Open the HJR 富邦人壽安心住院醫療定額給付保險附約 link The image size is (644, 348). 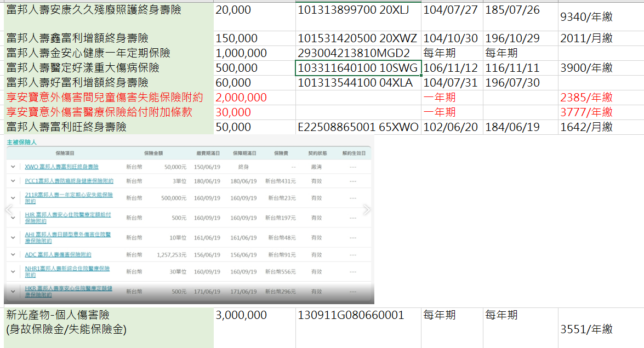[68, 218]
